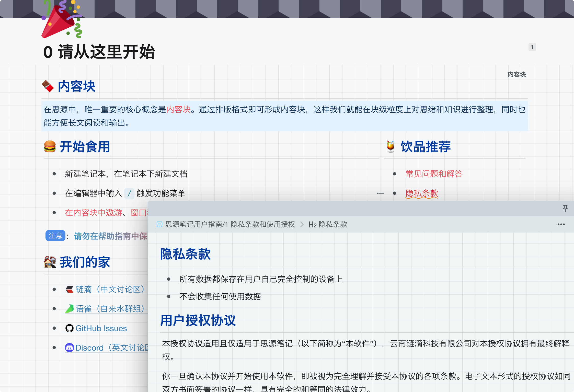Open the three-dots menu in popup breadcrumb

tap(561, 224)
